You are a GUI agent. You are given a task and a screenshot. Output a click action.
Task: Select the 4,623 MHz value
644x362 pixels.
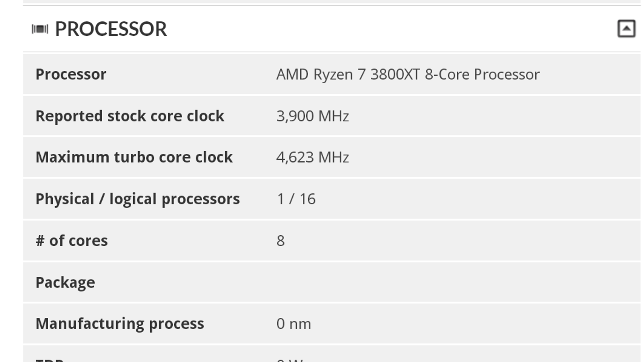coord(312,157)
